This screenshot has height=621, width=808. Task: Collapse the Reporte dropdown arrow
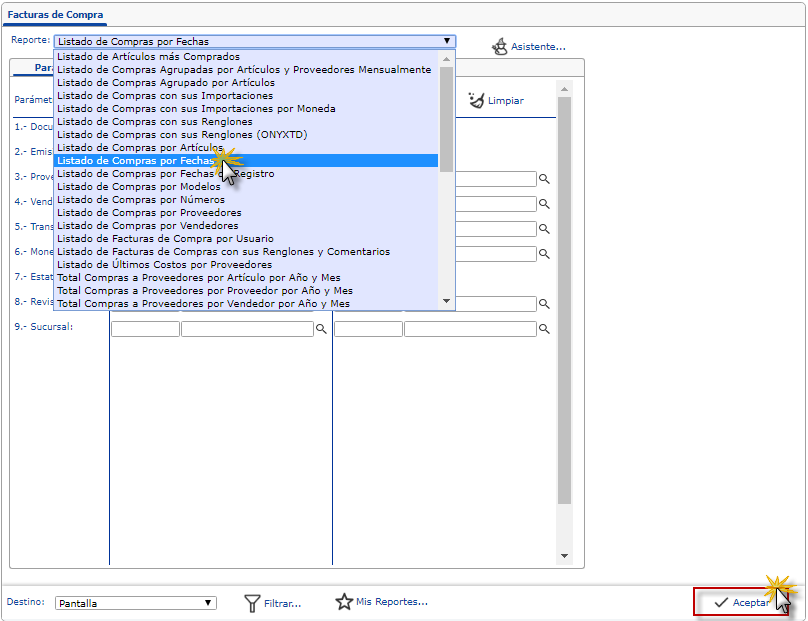point(447,41)
